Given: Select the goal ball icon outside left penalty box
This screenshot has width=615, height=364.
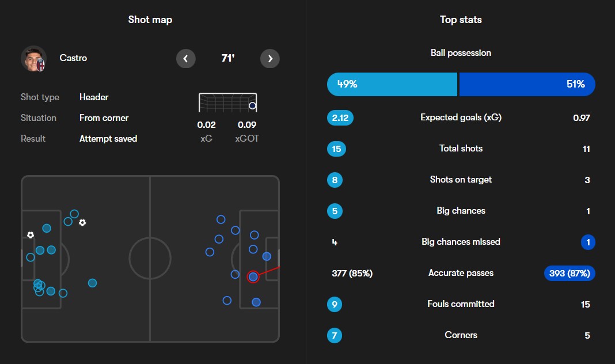Looking at the screenshot, I should (82, 222).
